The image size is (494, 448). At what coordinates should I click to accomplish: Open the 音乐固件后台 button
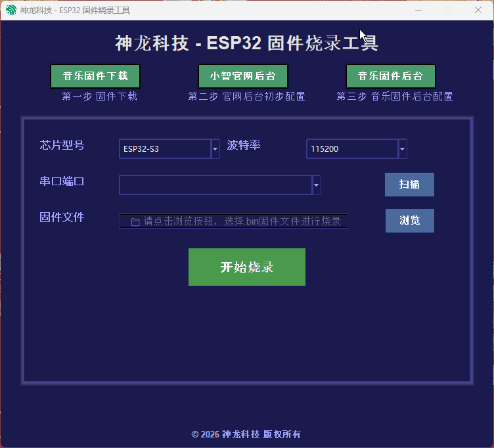click(x=391, y=76)
